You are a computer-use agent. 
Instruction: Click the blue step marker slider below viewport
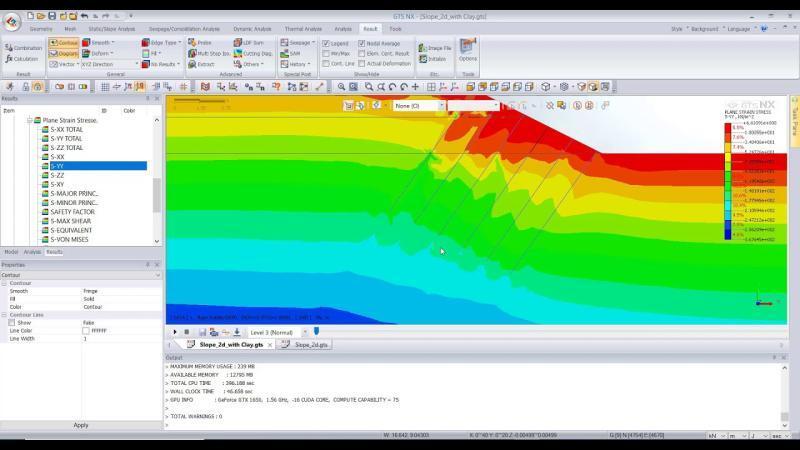coord(316,332)
